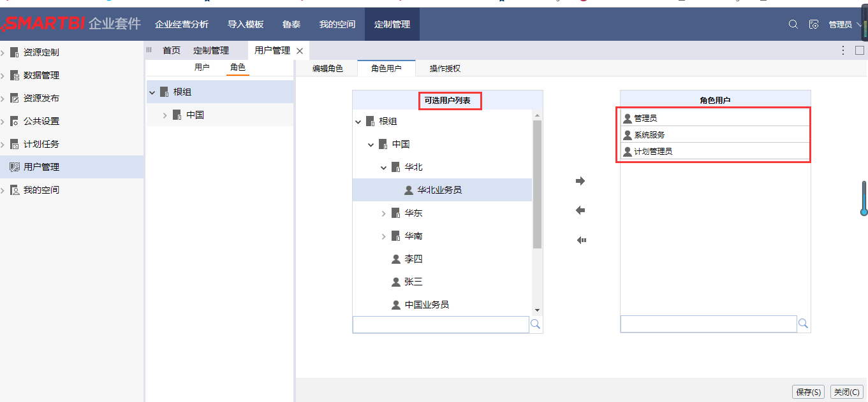Expand the 数据管理 sidebar node

pyautogui.click(x=3, y=75)
